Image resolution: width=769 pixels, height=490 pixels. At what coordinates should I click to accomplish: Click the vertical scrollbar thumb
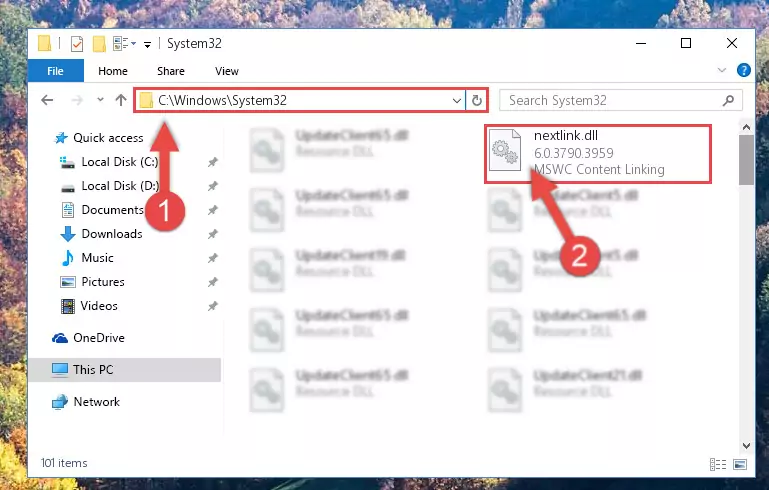coord(746,160)
